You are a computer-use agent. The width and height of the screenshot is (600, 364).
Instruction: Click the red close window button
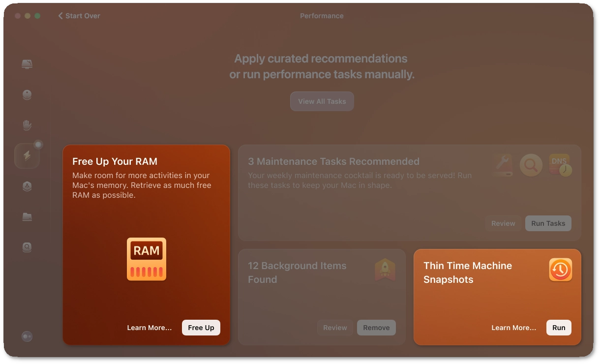[18, 16]
